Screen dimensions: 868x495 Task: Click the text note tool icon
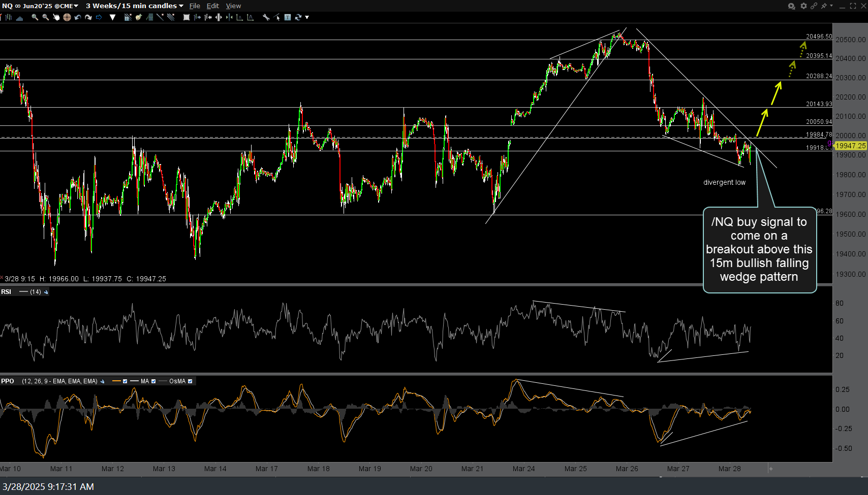288,17
